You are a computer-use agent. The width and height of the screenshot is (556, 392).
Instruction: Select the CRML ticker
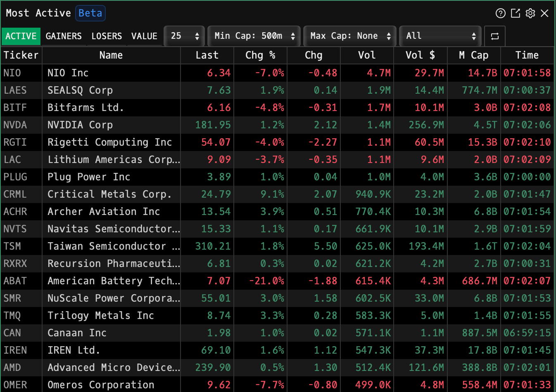point(15,194)
